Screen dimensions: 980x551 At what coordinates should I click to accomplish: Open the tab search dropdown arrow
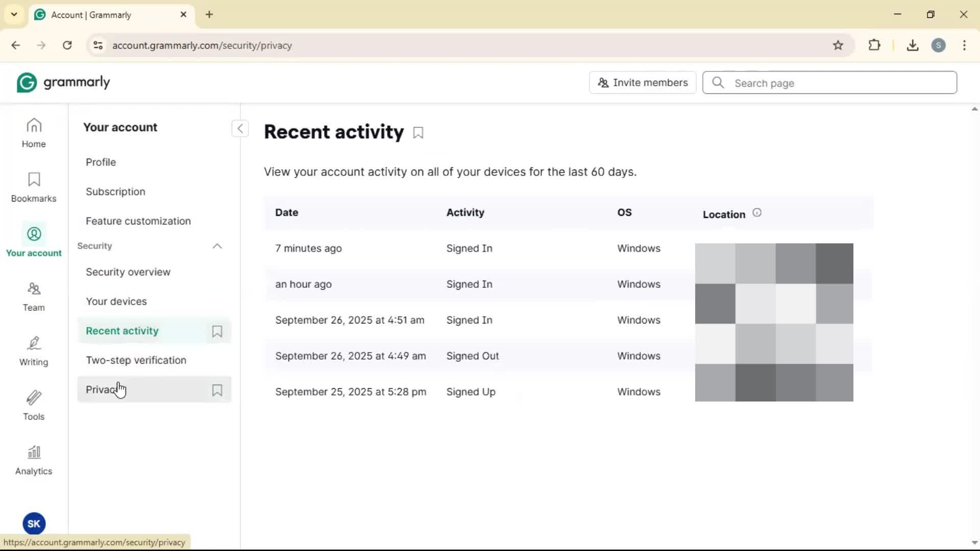pyautogui.click(x=14, y=14)
